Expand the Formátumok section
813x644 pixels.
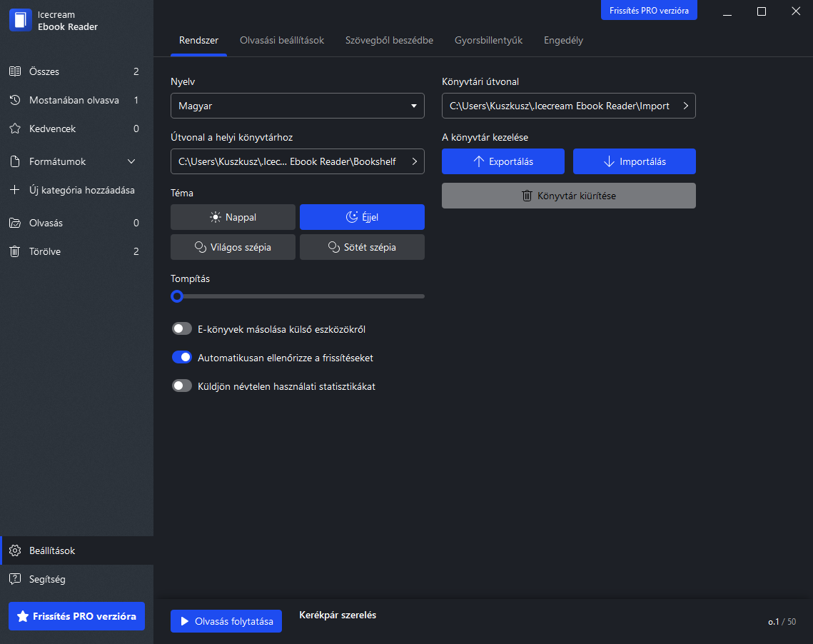pyautogui.click(x=74, y=161)
